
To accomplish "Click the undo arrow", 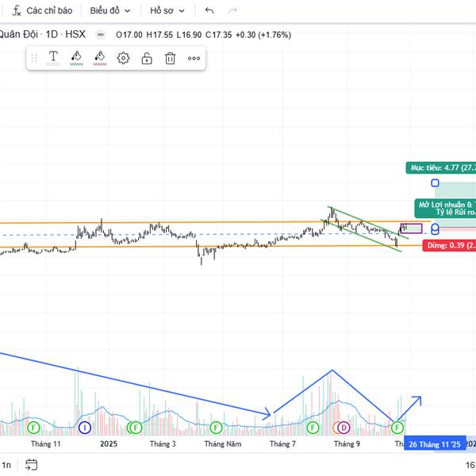I will (209, 10).
